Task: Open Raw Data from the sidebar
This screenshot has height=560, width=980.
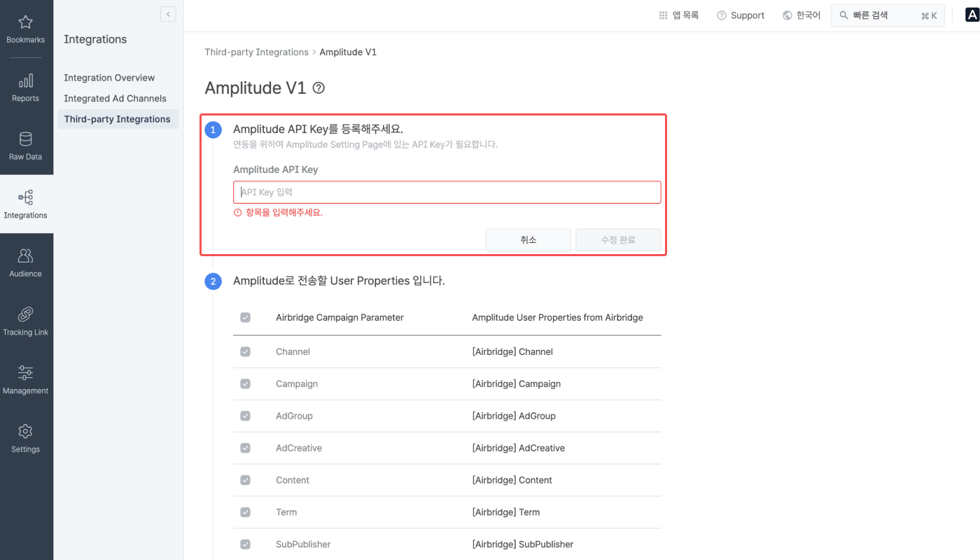Action: 26,146
